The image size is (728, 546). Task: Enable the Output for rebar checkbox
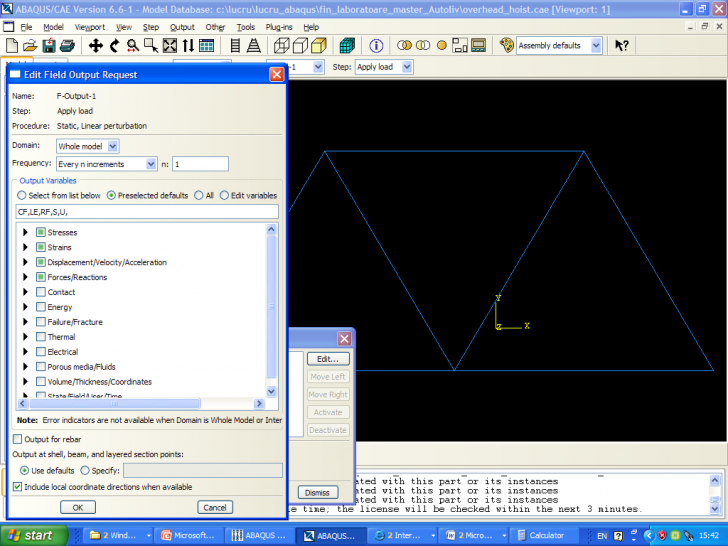[x=18, y=439]
